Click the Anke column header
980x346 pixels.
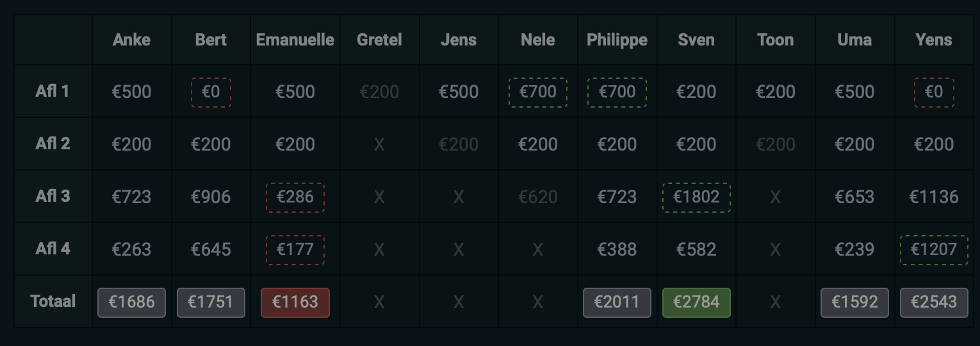[131, 40]
